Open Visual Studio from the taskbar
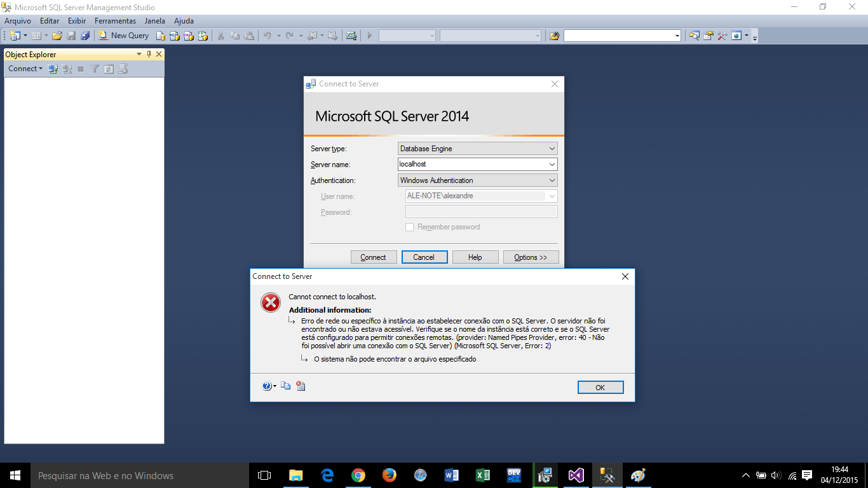 click(576, 475)
